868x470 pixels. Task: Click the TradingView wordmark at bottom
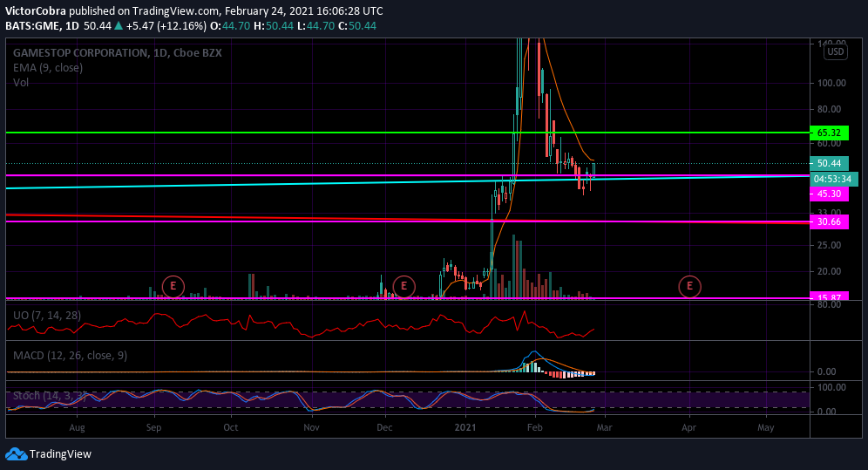click(x=60, y=454)
